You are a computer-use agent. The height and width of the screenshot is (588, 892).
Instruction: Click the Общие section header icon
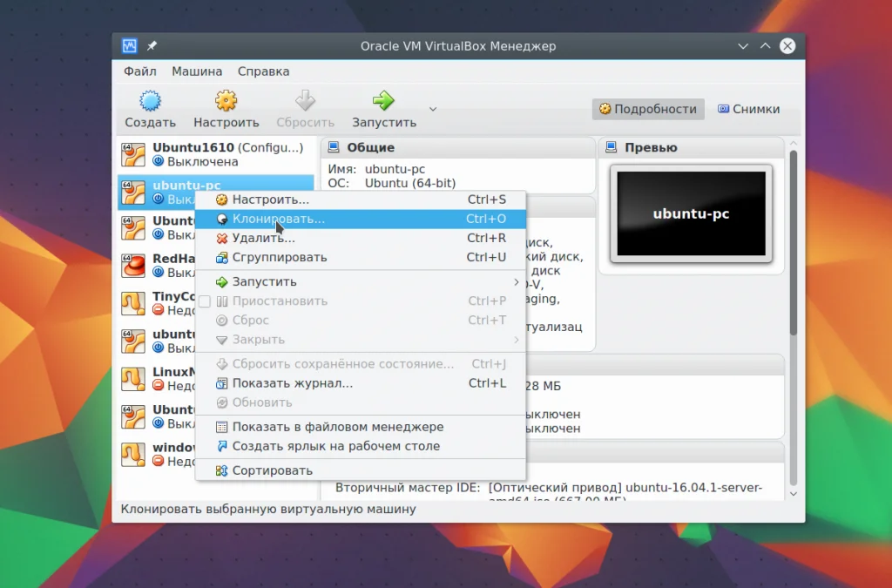point(334,148)
